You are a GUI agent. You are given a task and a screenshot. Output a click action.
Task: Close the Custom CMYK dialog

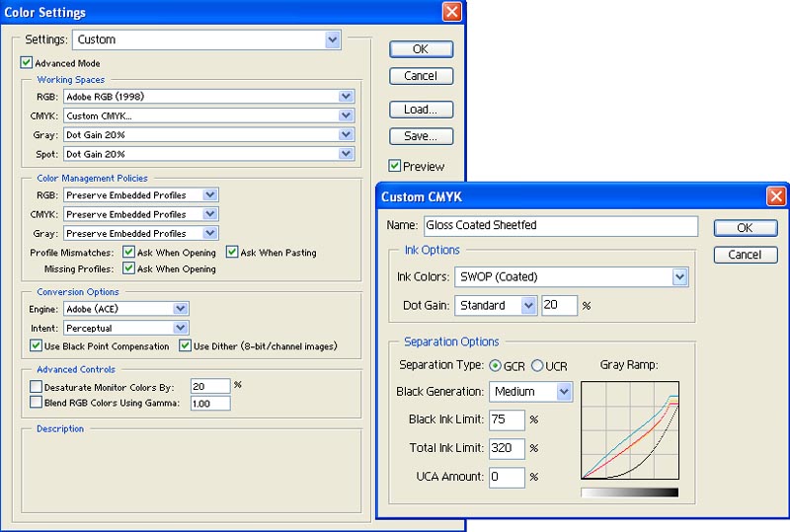pos(776,196)
